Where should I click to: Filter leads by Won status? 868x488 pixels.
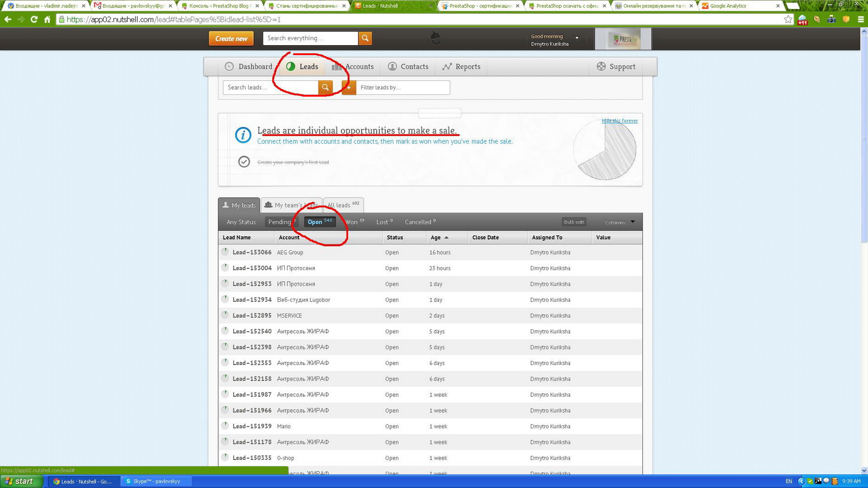[x=355, y=222]
